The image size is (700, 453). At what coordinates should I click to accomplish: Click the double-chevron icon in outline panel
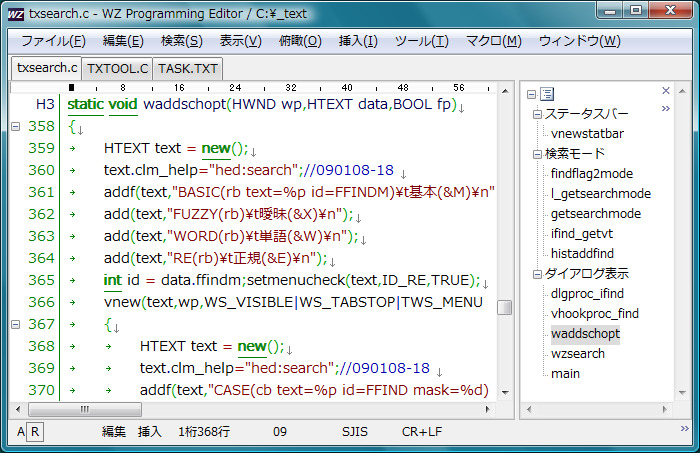[665, 106]
